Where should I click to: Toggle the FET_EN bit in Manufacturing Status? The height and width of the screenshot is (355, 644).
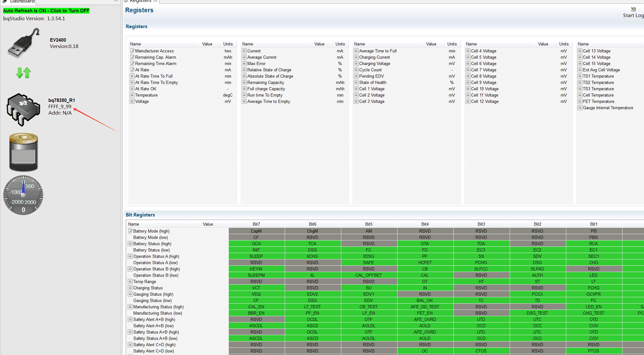425,313
